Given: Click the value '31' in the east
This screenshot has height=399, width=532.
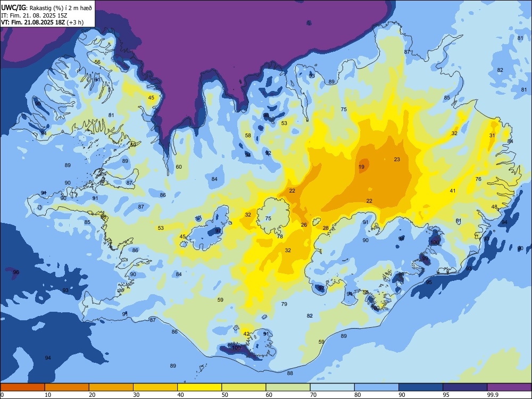Looking at the screenshot, I should click(x=492, y=135).
